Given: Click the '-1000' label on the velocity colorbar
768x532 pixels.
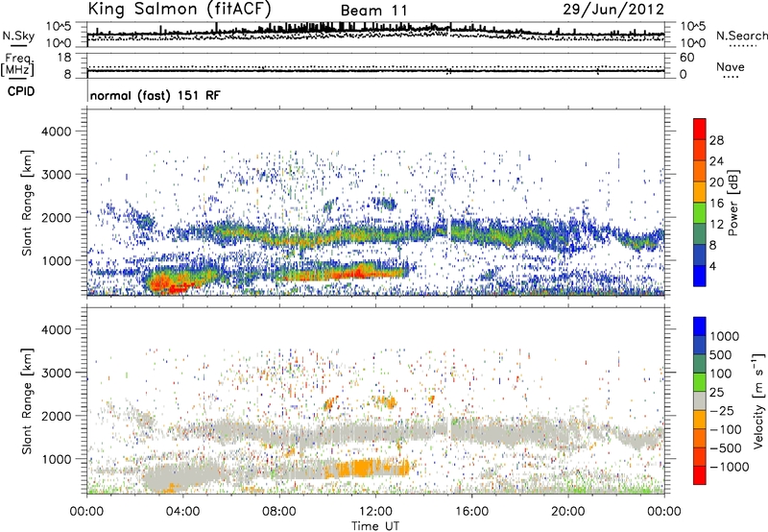Looking at the screenshot, I should tap(730, 467).
